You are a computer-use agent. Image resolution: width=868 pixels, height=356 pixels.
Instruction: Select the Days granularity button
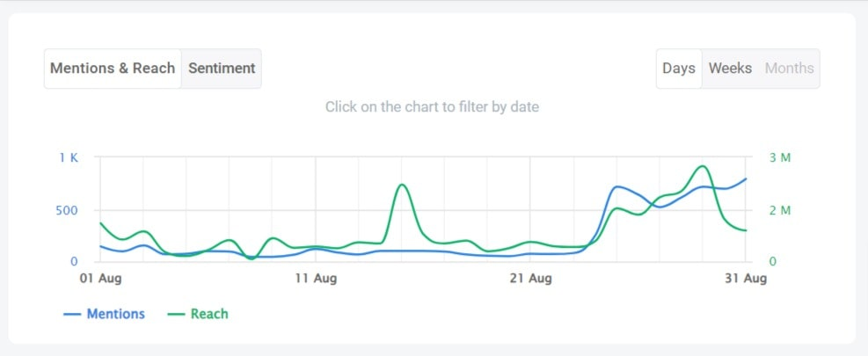(679, 69)
